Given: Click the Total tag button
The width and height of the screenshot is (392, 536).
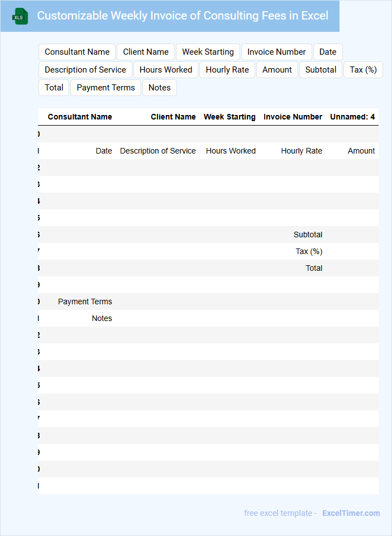Looking at the screenshot, I should 54,88.
